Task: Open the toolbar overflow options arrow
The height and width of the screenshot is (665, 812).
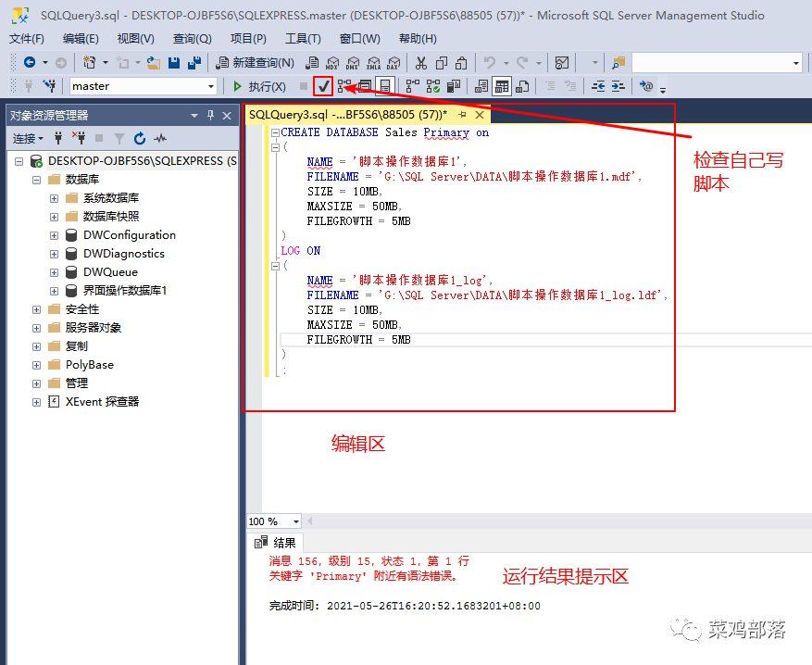Action: pos(663,90)
